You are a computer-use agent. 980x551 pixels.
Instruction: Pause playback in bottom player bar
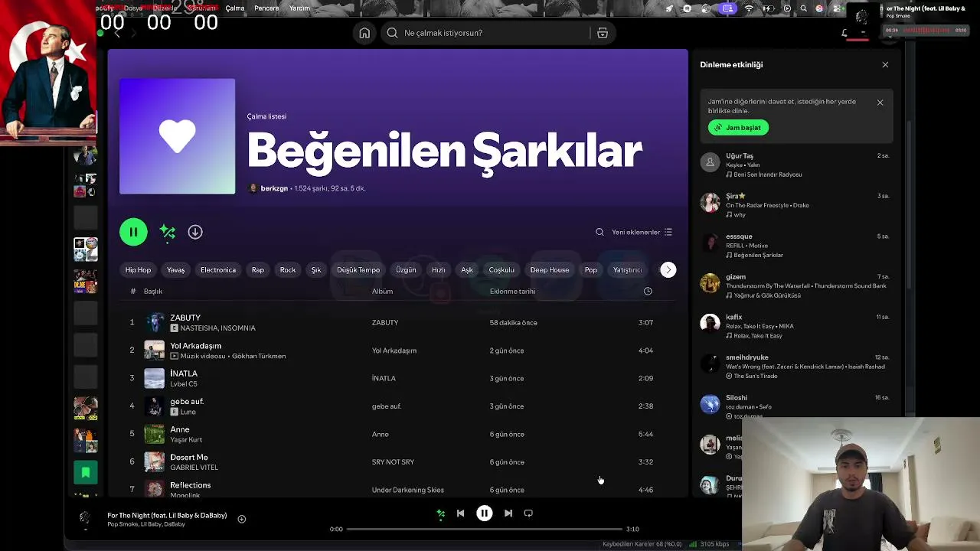pos(484,514)
